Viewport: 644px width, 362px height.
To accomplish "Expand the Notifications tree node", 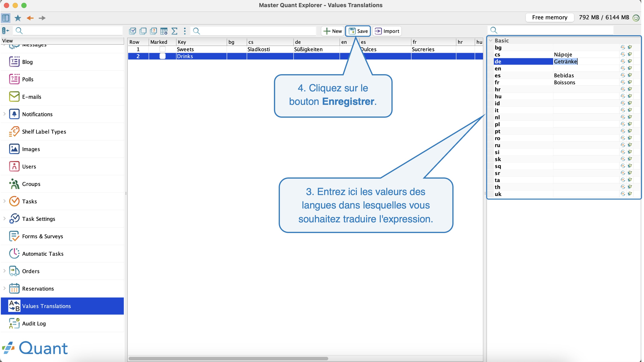I will coord(4,114).
